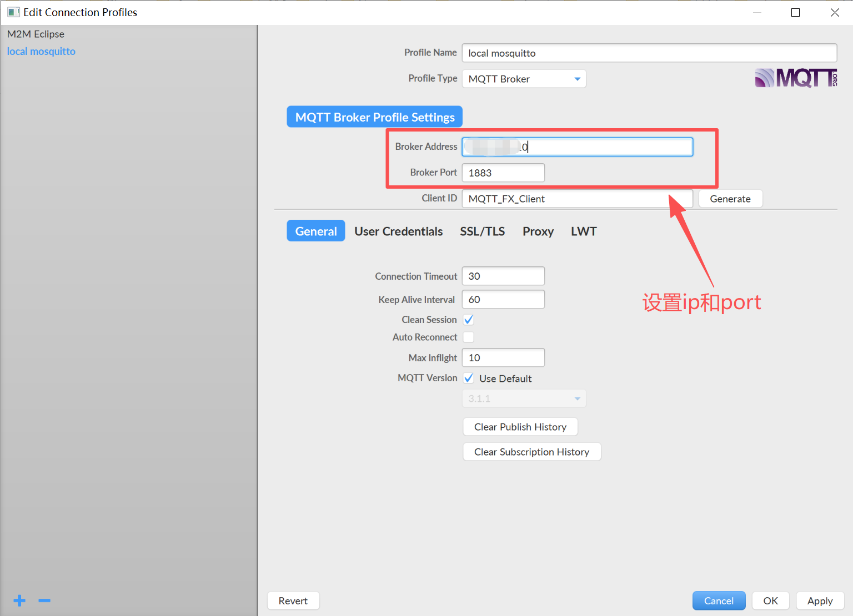The width and height of the screenshot is (853, 616).
Task: Enable the Auto Reconnect checkbox
Action: [x=469, y=337]
